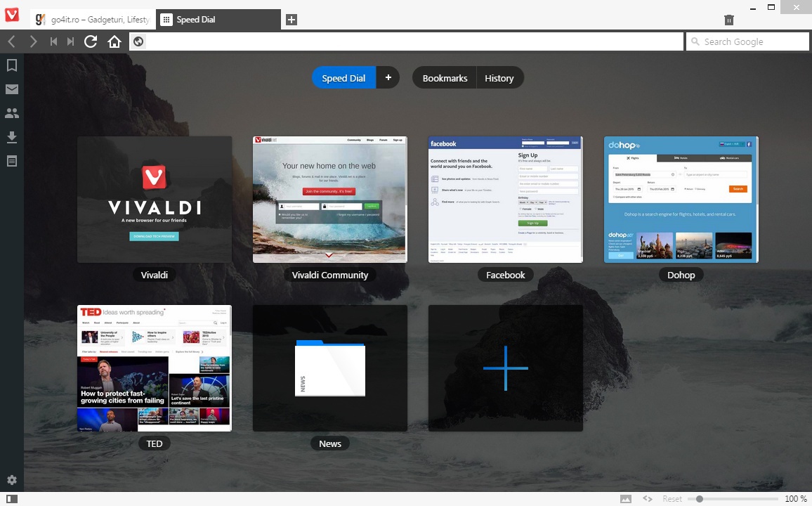Viewport: 812px width, 506px height.
Task: Open a new tab with plus button
Action: pos(292,20)
